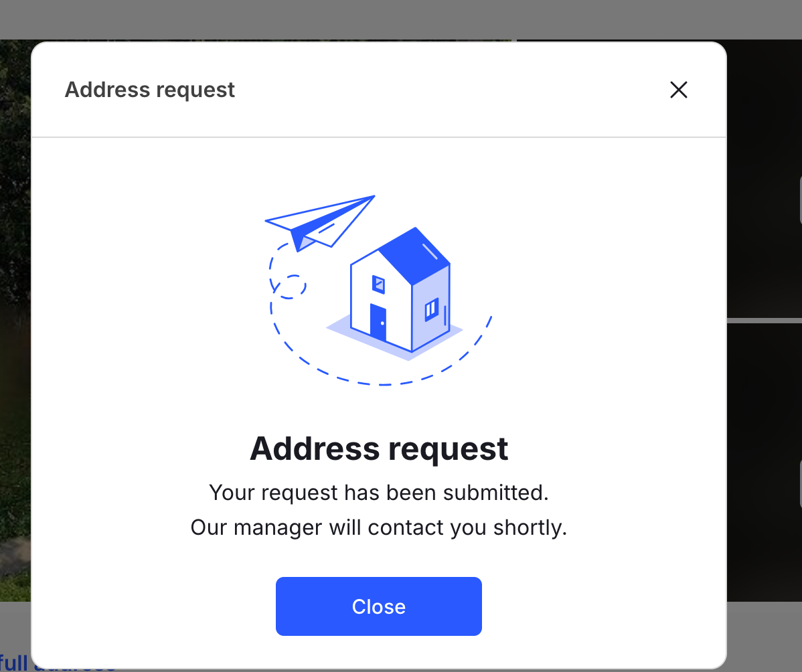
Task: Click the small upper window above the door
Action: [378, 284]
